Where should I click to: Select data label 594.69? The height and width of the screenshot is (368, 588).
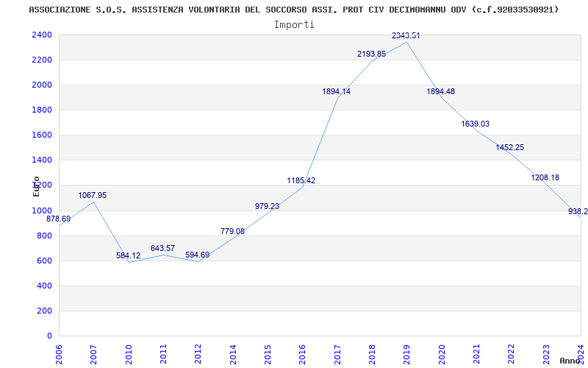(197, 255)
